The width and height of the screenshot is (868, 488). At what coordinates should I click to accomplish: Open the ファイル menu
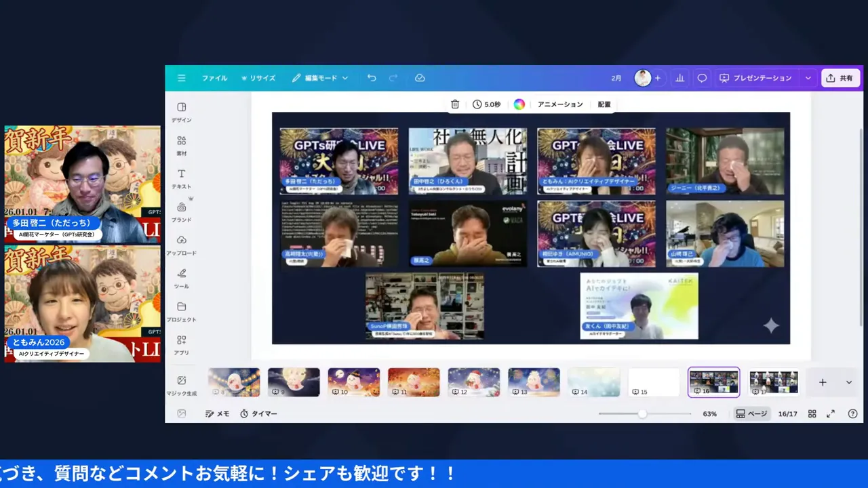(214, 78)
